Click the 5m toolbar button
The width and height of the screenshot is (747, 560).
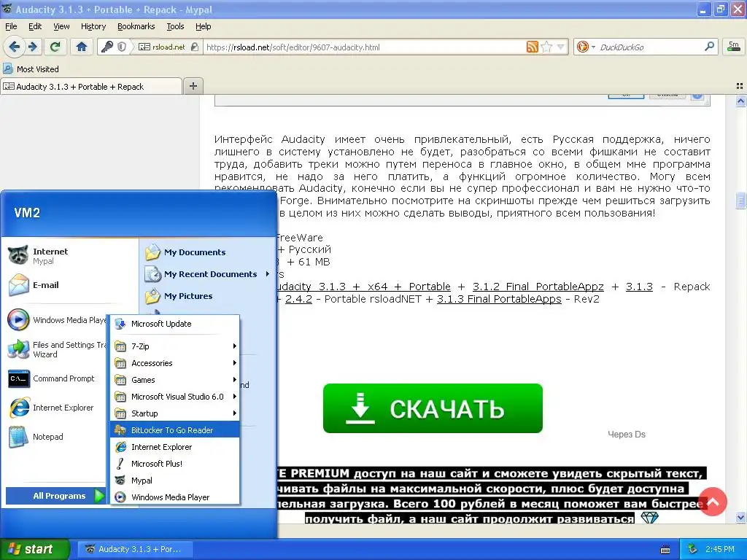pos(734,47)
